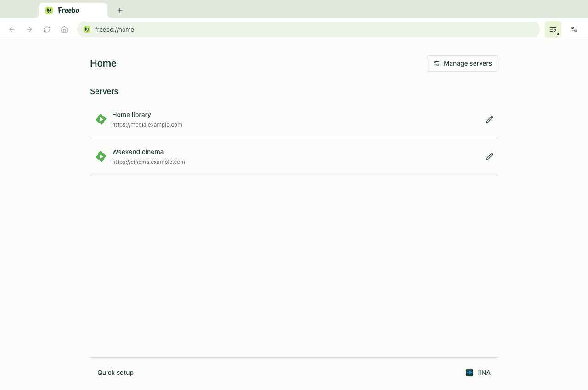The height and width of the screenshot is (390, 588).
Task: Click the Freebo favicon in address bar
Action: pyautogui.click(x=87, y=29)
